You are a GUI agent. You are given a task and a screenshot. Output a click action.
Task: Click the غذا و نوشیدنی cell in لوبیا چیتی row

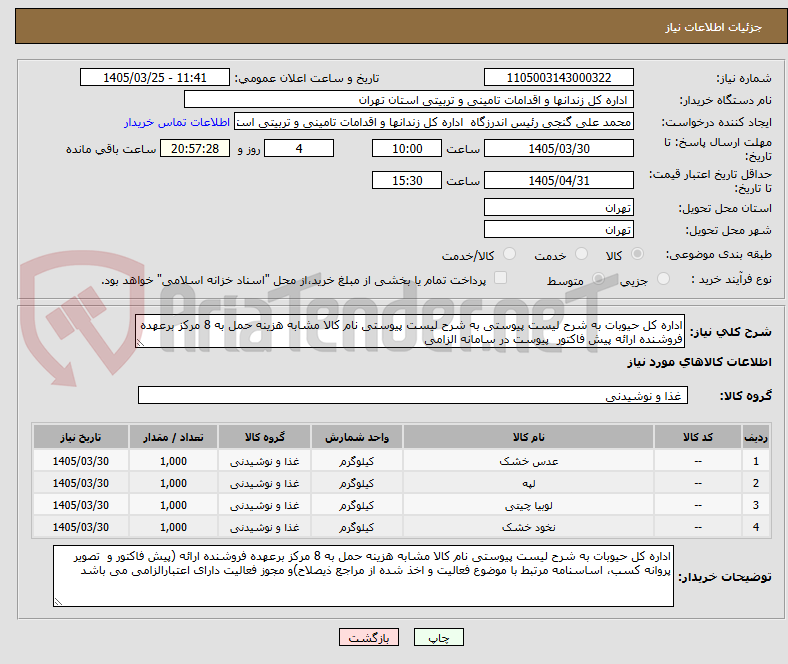pyautogui.click(x=264, y=505)
